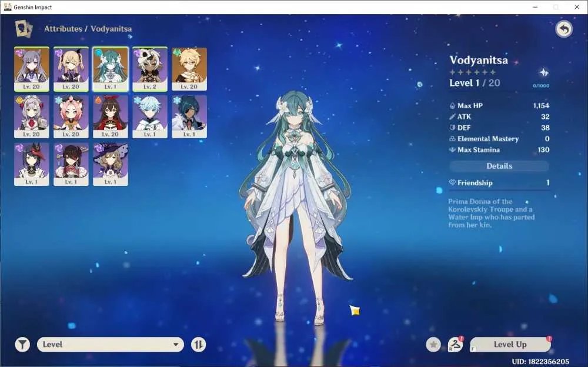
Task: Click the ATK stat row
Action: pos(499,116)
